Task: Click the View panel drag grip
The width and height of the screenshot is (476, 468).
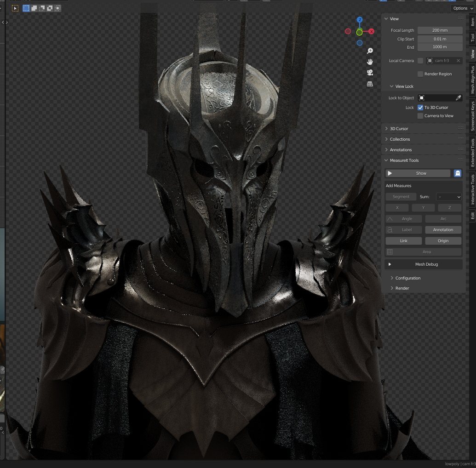Action: 461,18
